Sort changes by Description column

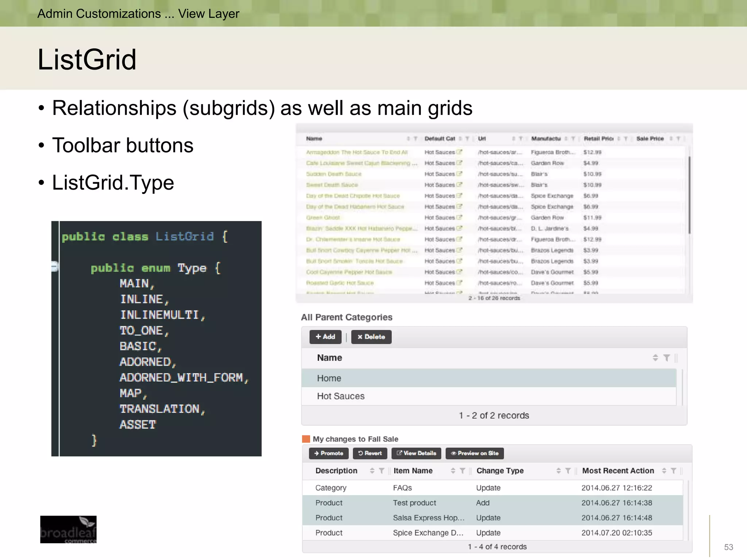pos(372,471)
